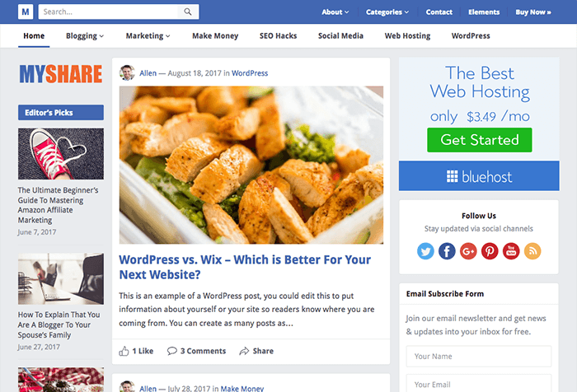Click the Twitter follow icon
Image resolution: width=577 pixels, height=392 pixels.
pyautogui.click(x=425, y=251)
